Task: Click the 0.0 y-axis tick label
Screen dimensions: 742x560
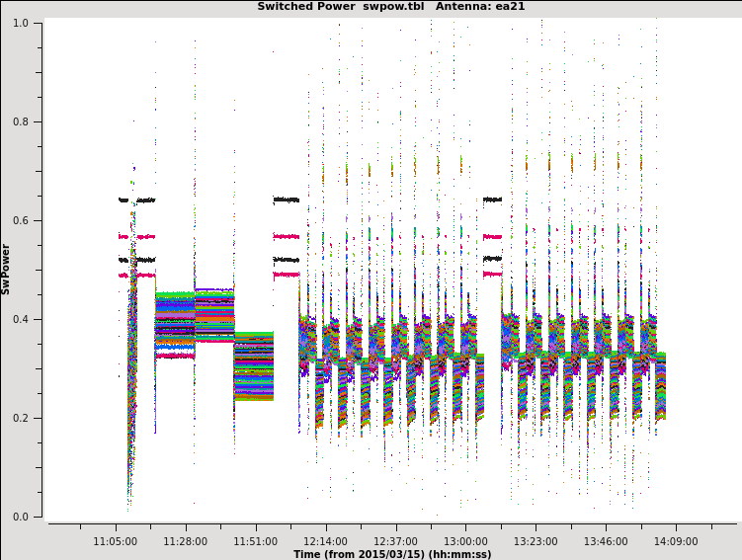Action: 20,517
